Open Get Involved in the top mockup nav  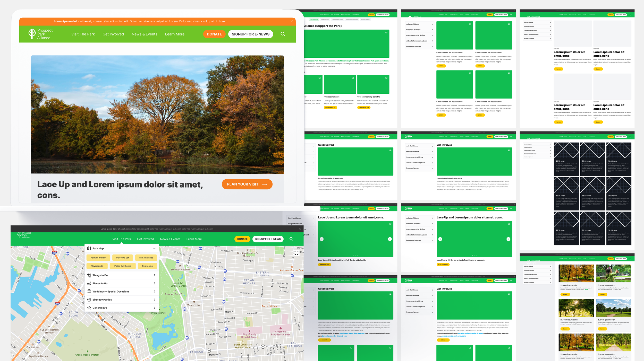point(113,34)
